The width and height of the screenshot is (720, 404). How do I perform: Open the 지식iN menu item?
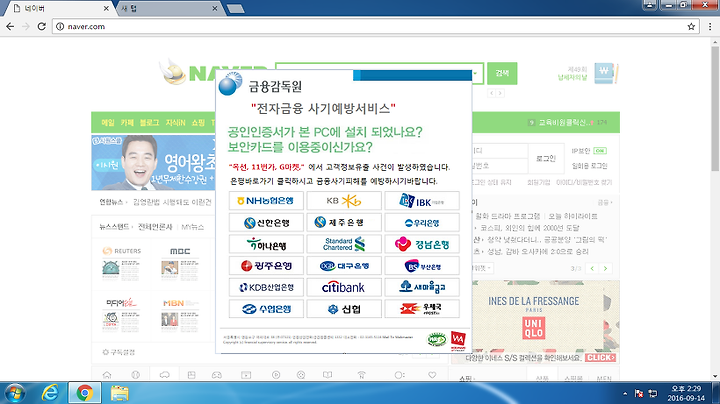(175, 123)
